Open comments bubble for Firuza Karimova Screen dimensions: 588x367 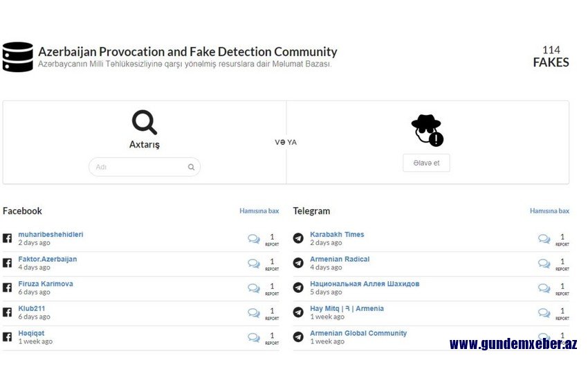(254, 288)
